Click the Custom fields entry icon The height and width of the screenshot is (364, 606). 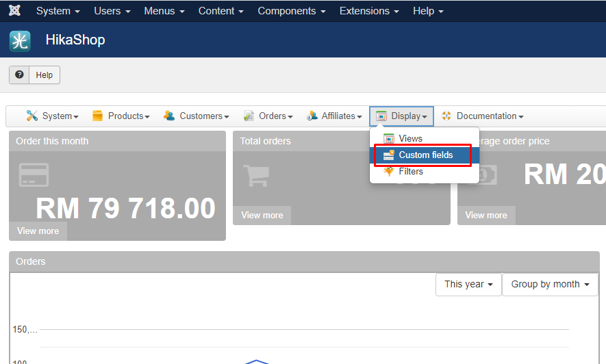(389, 155)
